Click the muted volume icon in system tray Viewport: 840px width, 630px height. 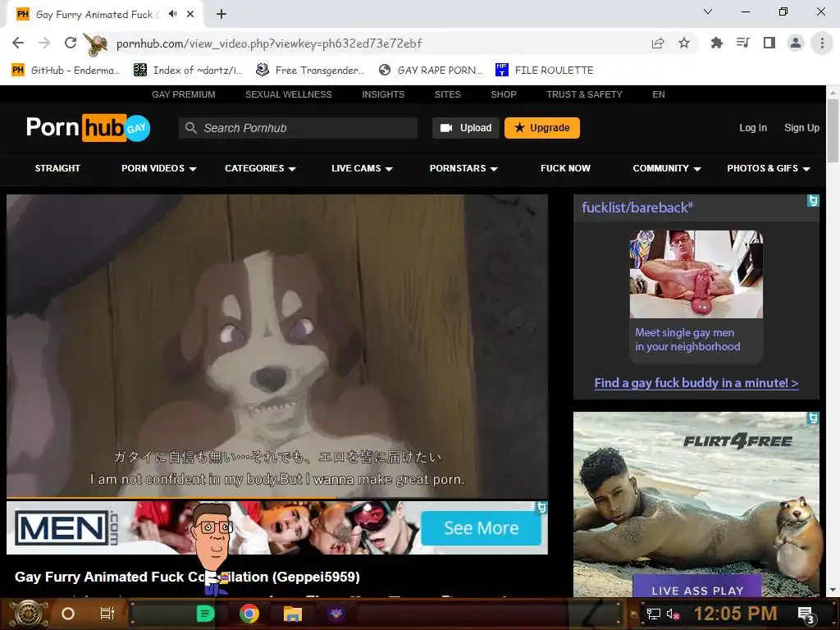673,614
